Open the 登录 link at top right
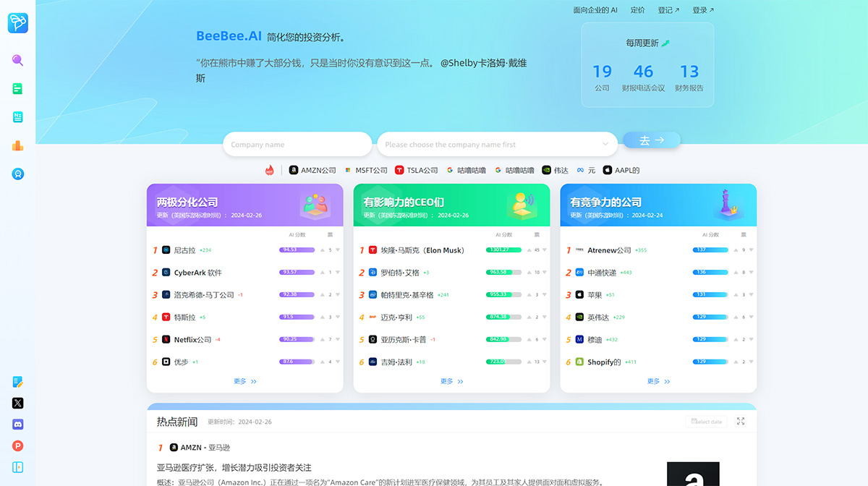Image resolution: width=868 pixels, height=486 pixels. pyautogui.click(x=701, y=9)
